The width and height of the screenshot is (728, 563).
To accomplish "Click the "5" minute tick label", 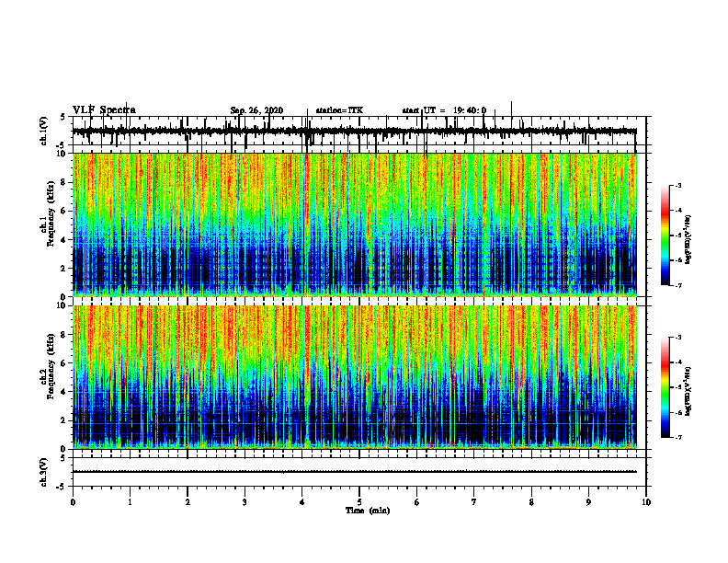I will 359,502.
